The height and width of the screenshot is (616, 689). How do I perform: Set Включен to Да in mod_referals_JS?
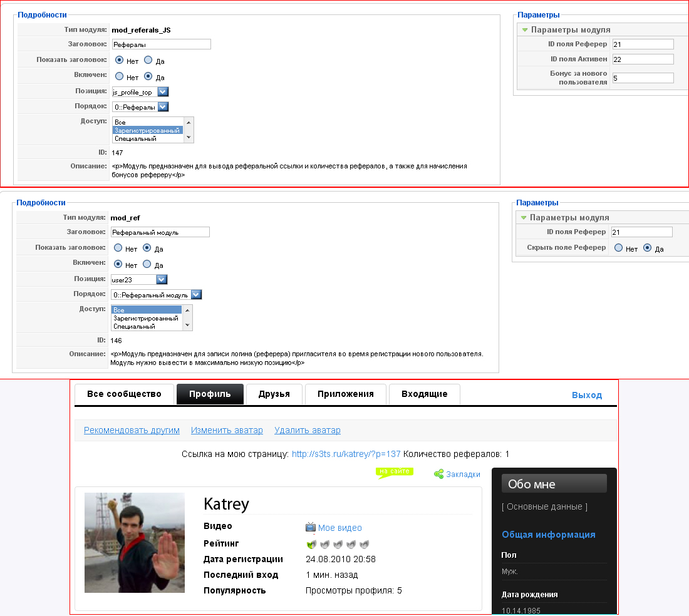coord(148,76)
